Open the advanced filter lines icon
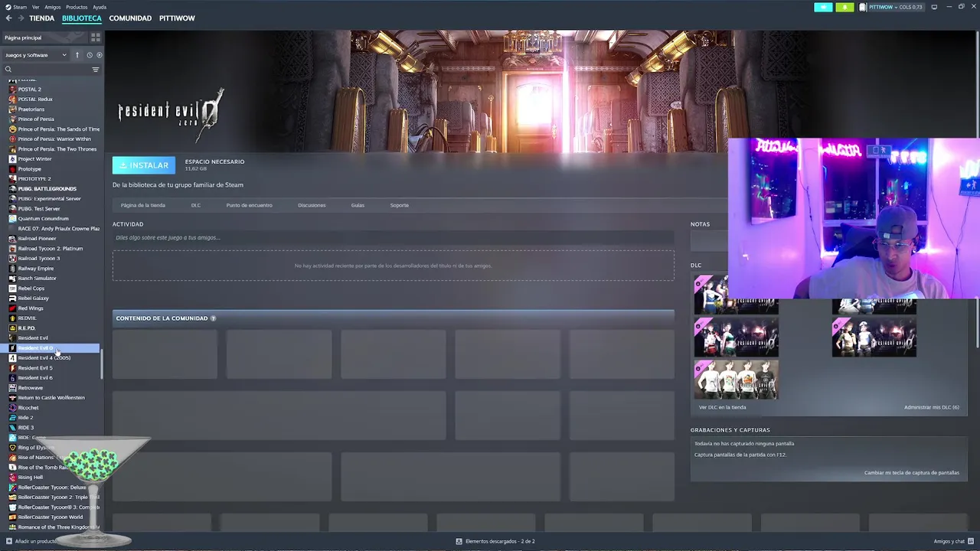980x551 pixels. [x=96, y=70]
